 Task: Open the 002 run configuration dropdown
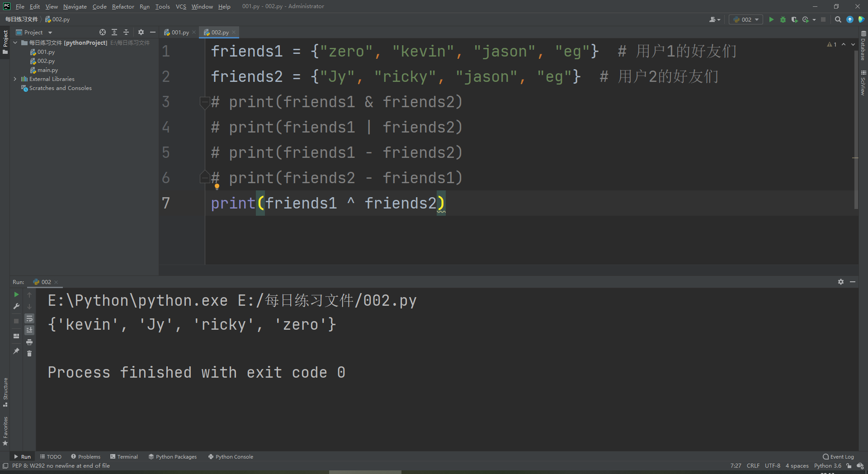[x=746, y=19]
